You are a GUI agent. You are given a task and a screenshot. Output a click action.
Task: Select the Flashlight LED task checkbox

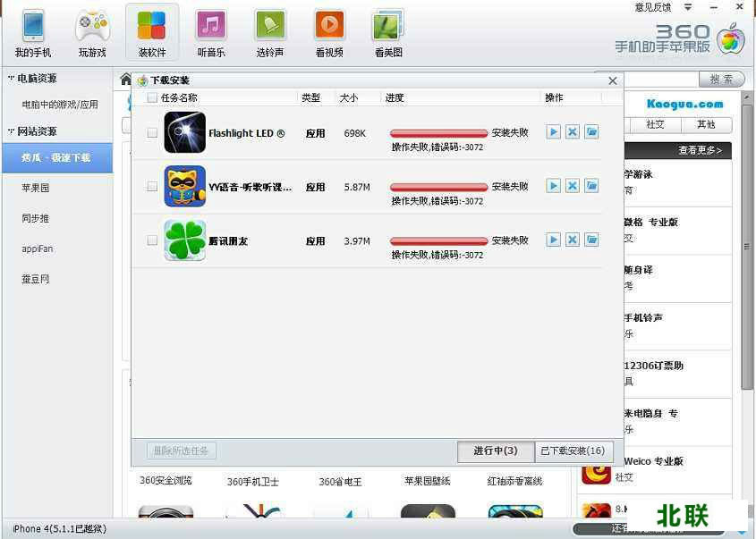tap(150, 133)
